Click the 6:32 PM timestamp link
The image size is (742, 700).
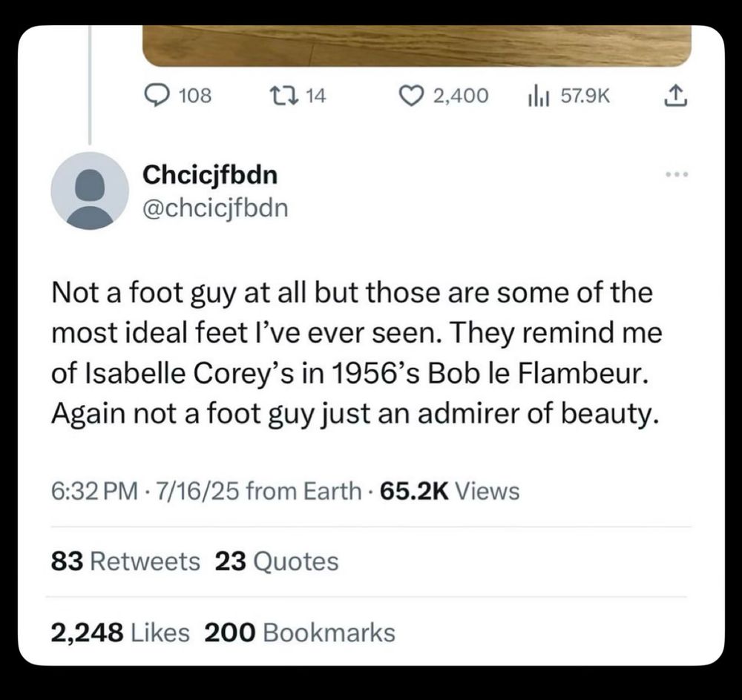coord(94,490)
